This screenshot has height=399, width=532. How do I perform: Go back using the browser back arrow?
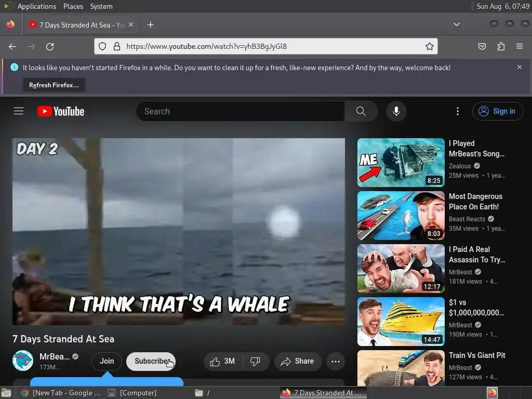[12, 46]
